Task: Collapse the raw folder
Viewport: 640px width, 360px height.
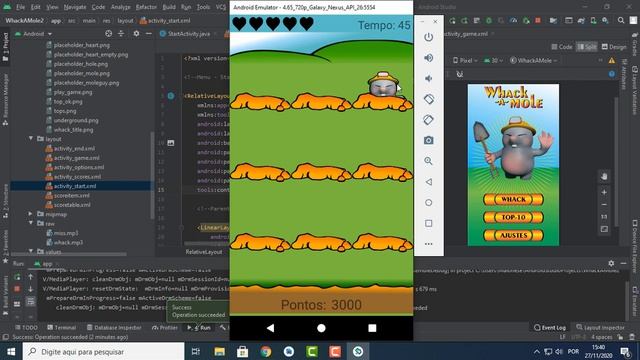Action: (31, 223)
